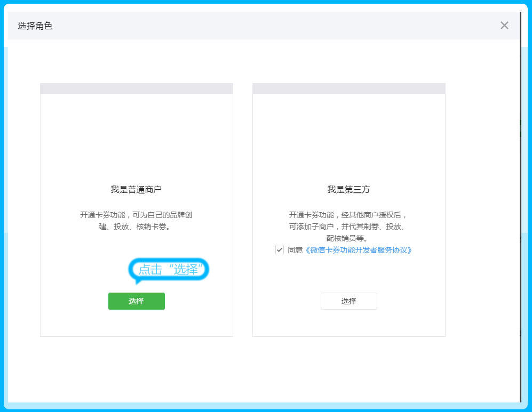Click the white 选择 button under 我是第三方
The height and width of the screenshot is (412, 532).
(x=348, y=301)
